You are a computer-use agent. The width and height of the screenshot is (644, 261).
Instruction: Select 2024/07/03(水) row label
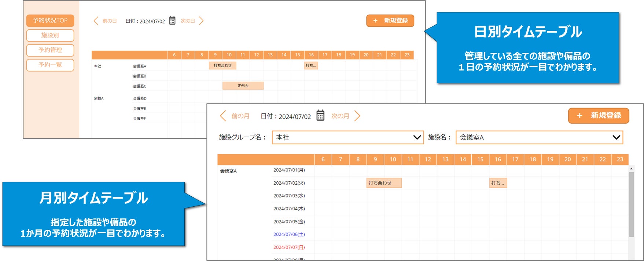289,196
